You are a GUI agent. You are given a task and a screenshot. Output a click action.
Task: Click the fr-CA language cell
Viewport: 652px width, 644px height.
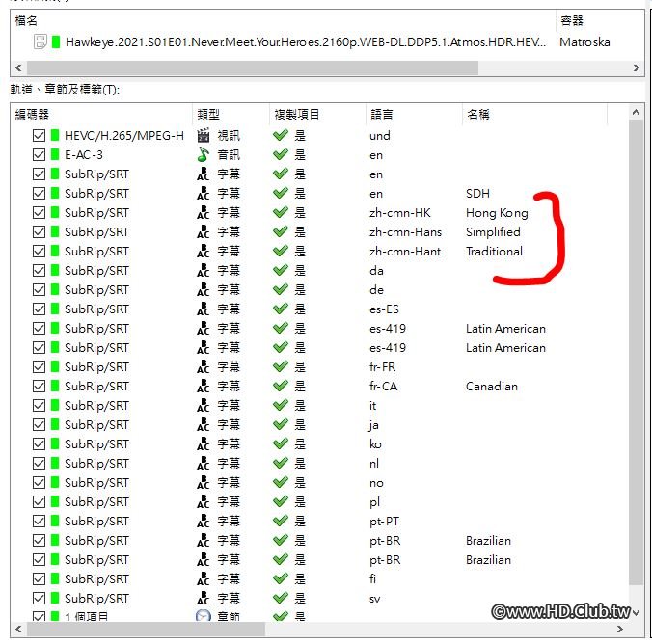[x=383, y=387]
